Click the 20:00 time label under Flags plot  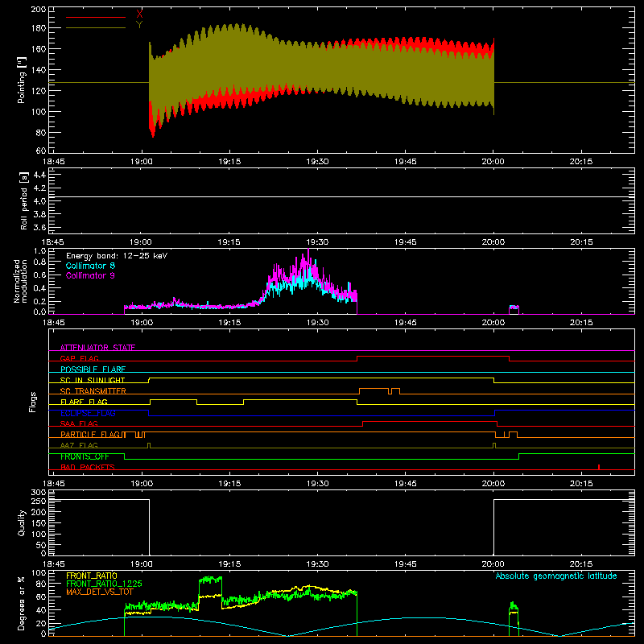tap(493, 484)
